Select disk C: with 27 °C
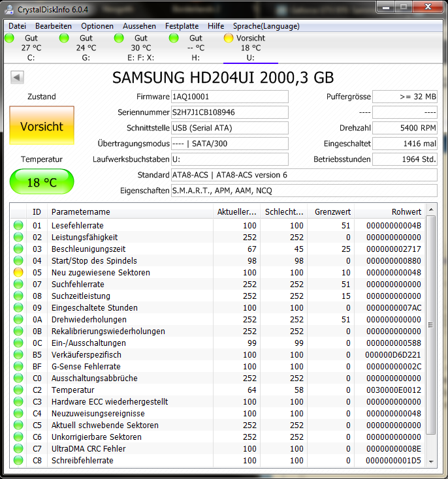The image size is (448, 479). pos(31,48)
